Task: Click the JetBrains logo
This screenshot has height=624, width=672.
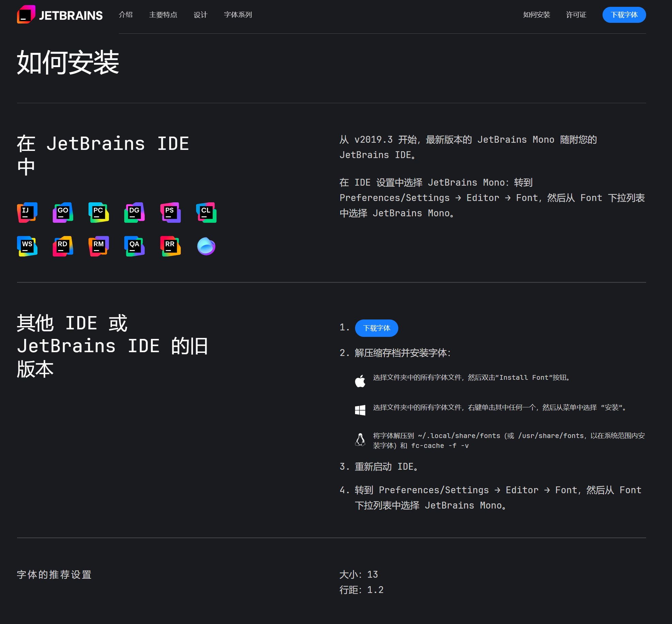Action: 60,15
